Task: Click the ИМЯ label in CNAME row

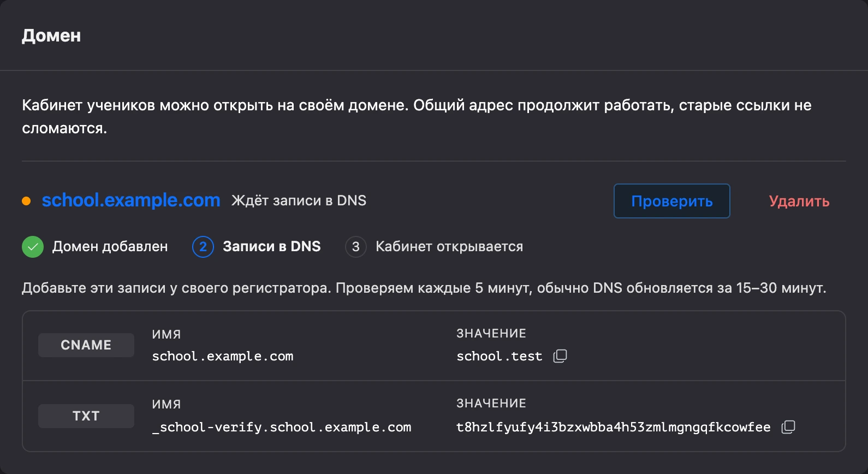Action: click(x=167, y=334)
